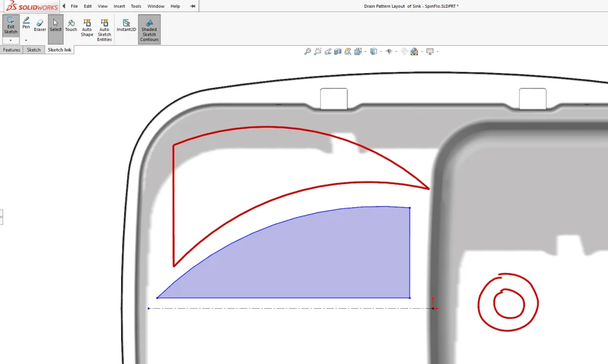The image size is (608, 364).
Task: Switch to the Features tab
Action: [12, 50]
